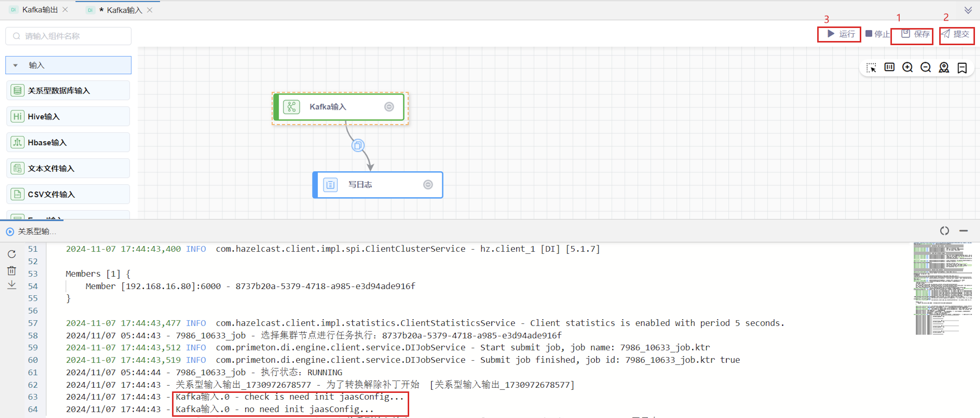Image resolution: width=980 pixels, height=418 pixels.
Task: Click the copy icon on connector line
Action: point(357,145)
